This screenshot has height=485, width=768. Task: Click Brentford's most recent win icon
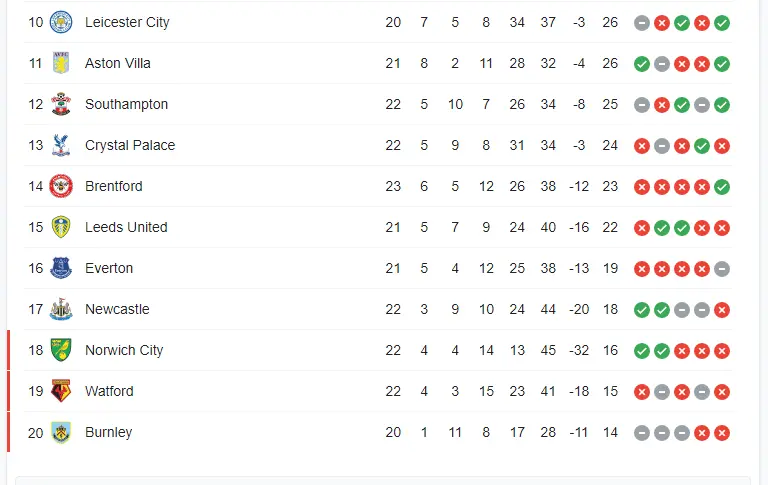point(722,186)
